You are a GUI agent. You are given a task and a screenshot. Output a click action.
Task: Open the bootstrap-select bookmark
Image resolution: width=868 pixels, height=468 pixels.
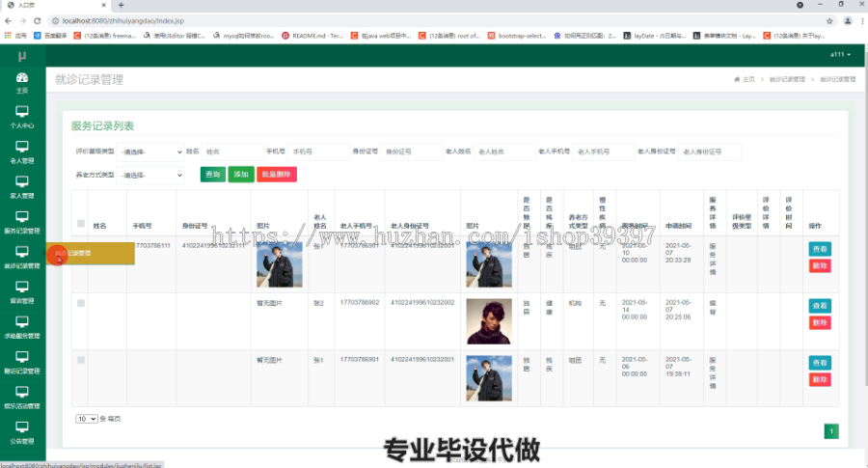click(517, 36)
